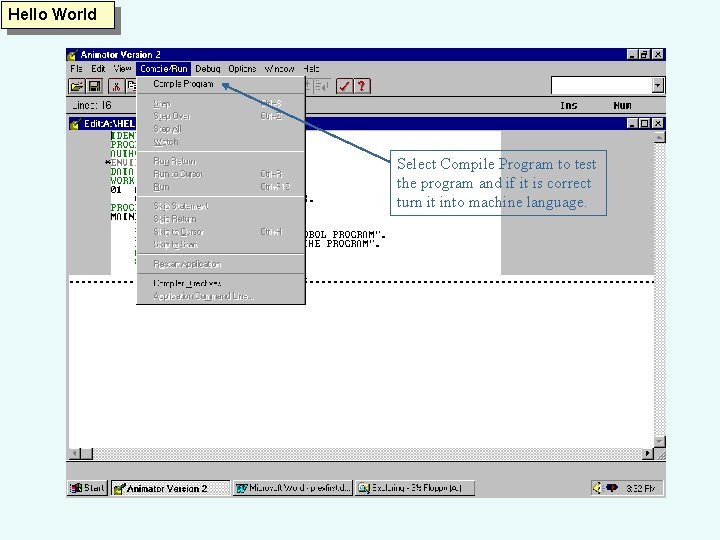
Task: Open the Edit menu
Action: click(x=98, y=69)
